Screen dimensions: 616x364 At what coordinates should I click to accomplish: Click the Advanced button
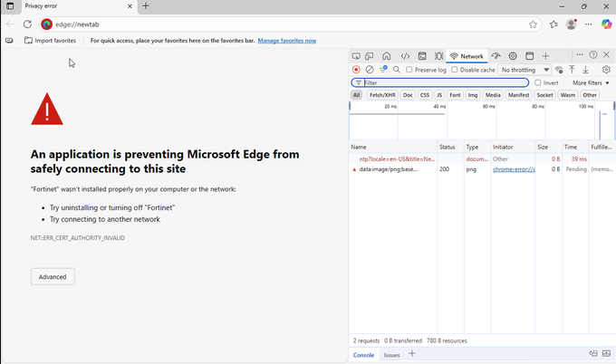click(x=53, y=276)
